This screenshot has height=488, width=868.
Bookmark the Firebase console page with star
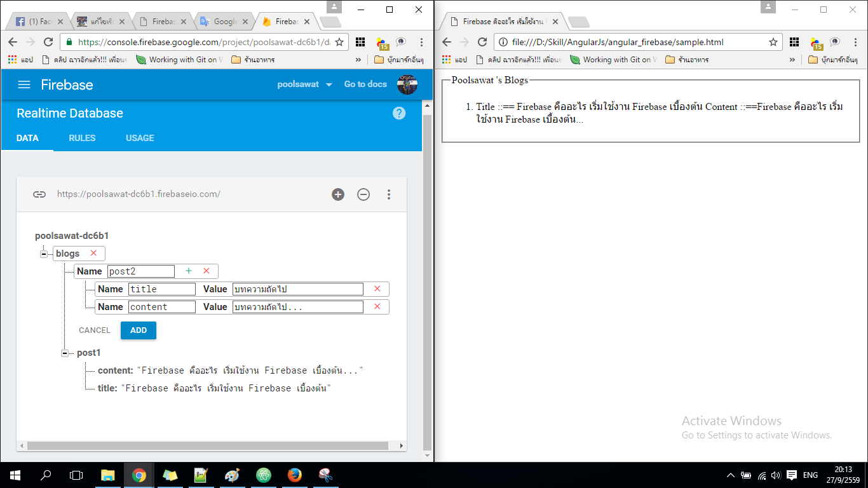(x=339, y=42)
